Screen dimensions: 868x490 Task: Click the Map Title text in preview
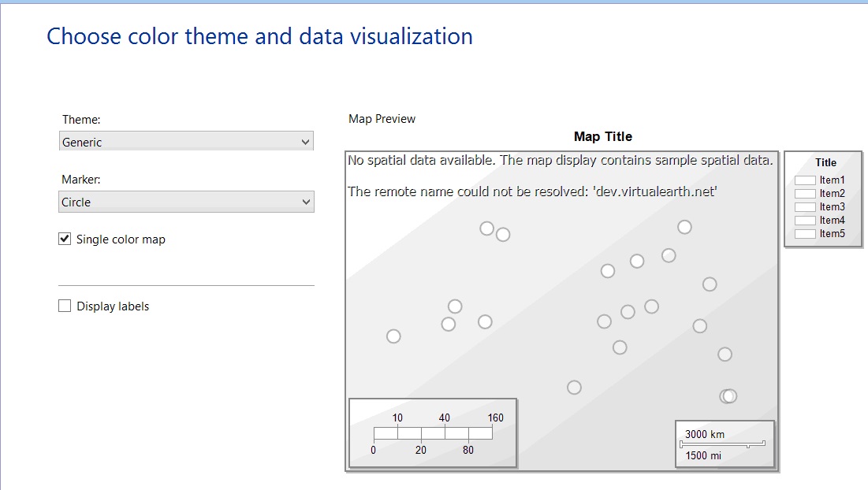pos(603,136)
